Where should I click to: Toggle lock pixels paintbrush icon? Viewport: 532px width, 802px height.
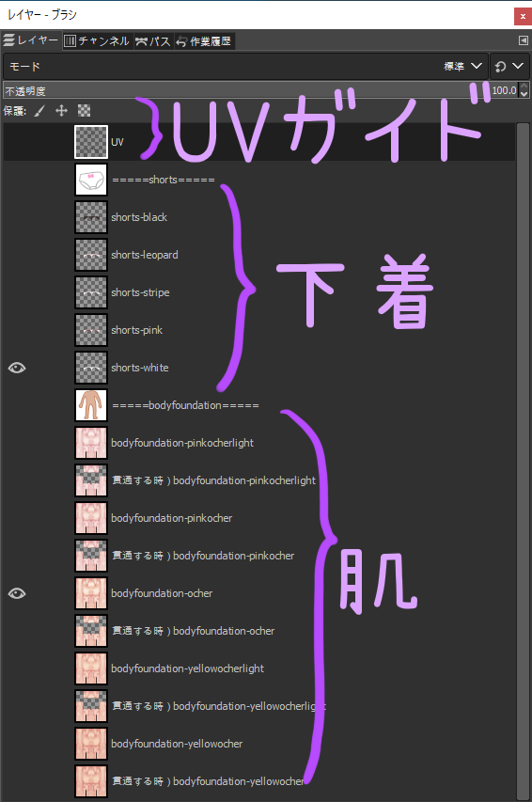[x=39, y=111]
